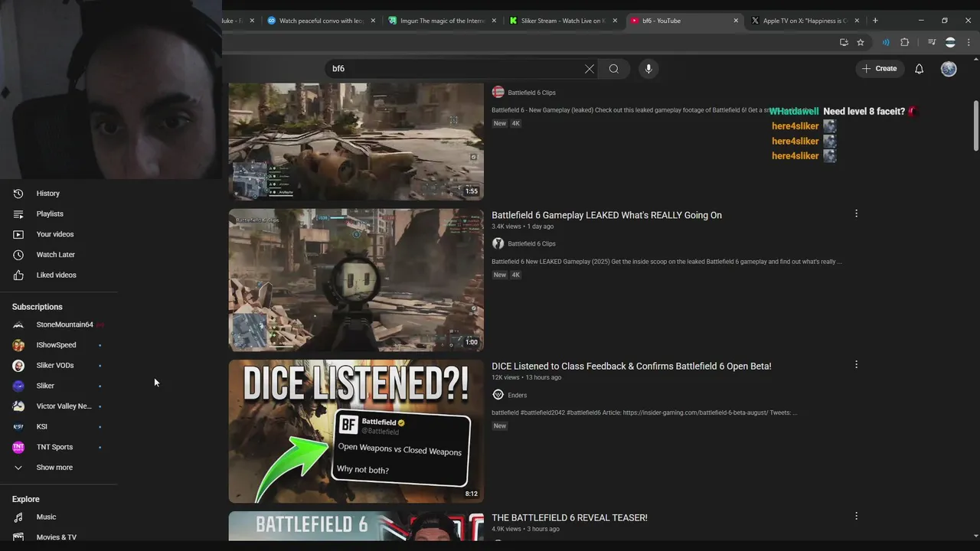Bookmark this page with the star icon
980x551 pixels.
861,42
